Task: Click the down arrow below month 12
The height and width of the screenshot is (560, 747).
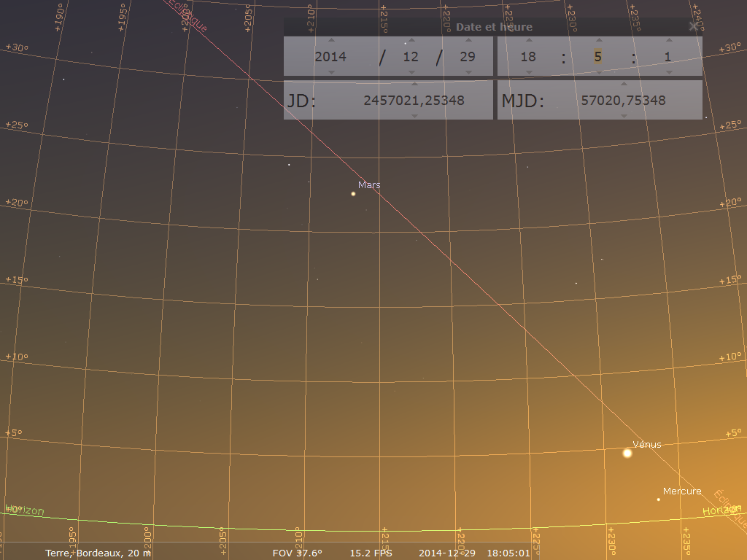Action: [411, 72]
